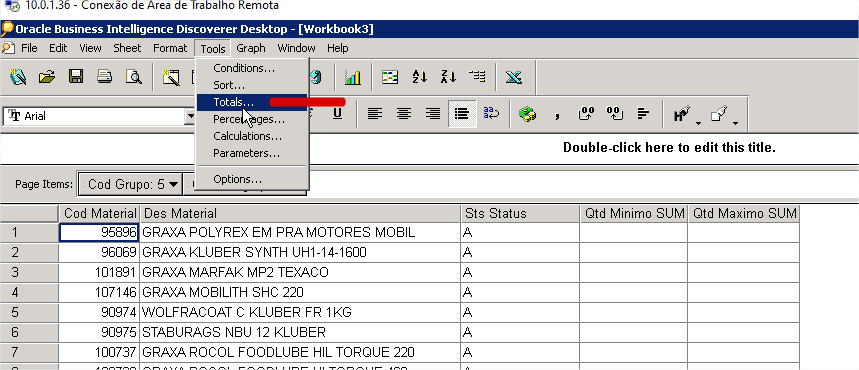Save the workbook with the floppy icon
Viewport: 859px width, 370px height.
pos(76,77)
